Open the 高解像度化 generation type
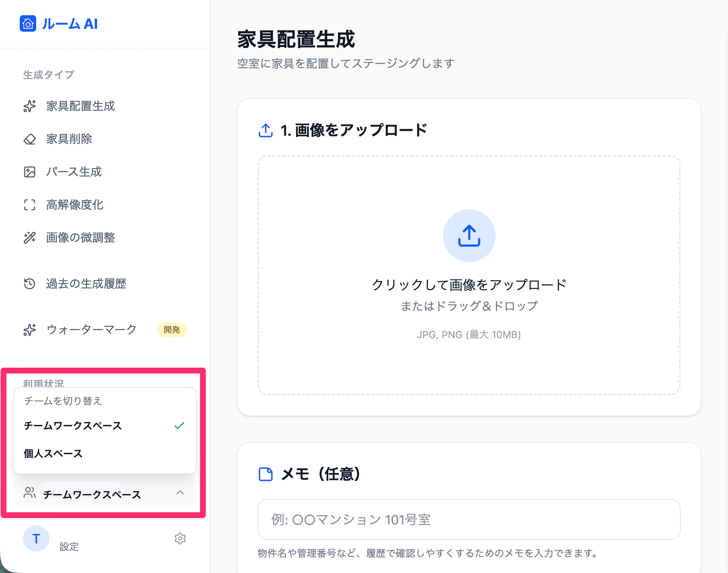Viewport: 728px width, 573px height. click(74, 205)
